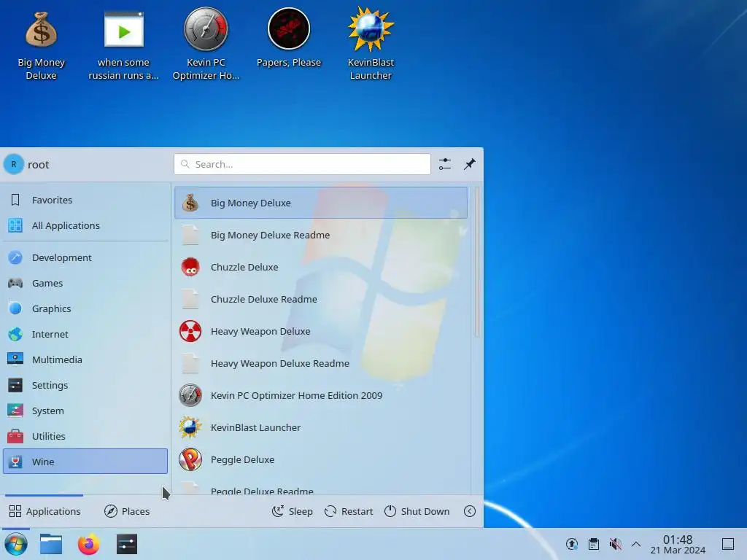Click the muted volume tray icon
This screenshot has width=747, height=560.
(616, 544)
